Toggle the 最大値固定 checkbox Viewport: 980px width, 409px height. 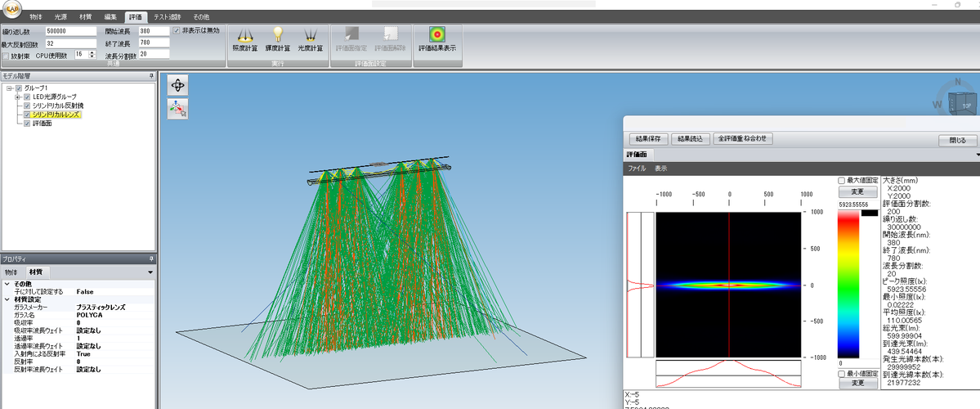842,180
